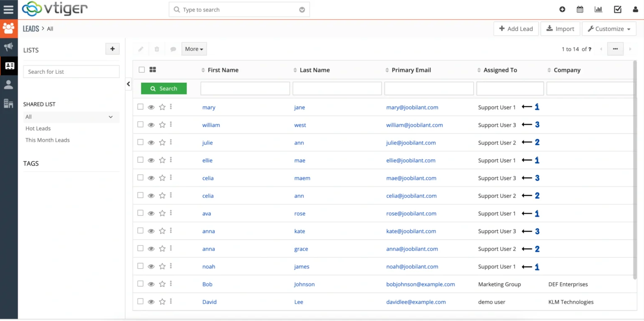
Task: Open the user profile icon
Action: coord(635,9)
